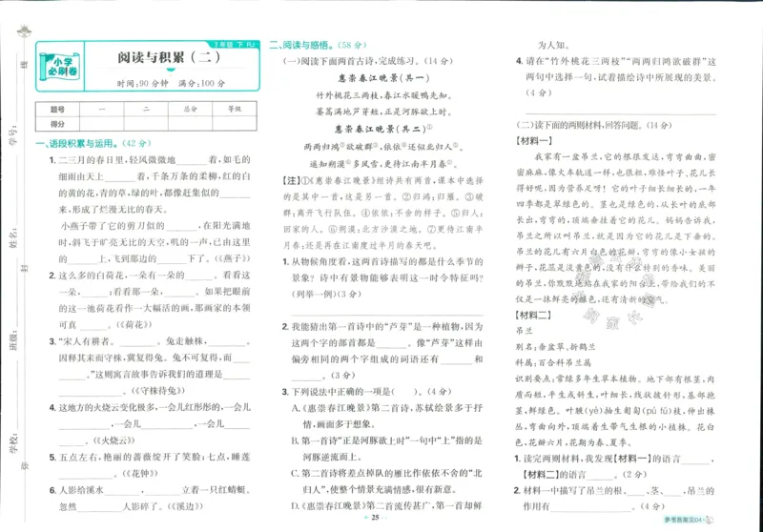Click the '学号' label on the binding margin

pyautogui.click(x=13, y=134)
